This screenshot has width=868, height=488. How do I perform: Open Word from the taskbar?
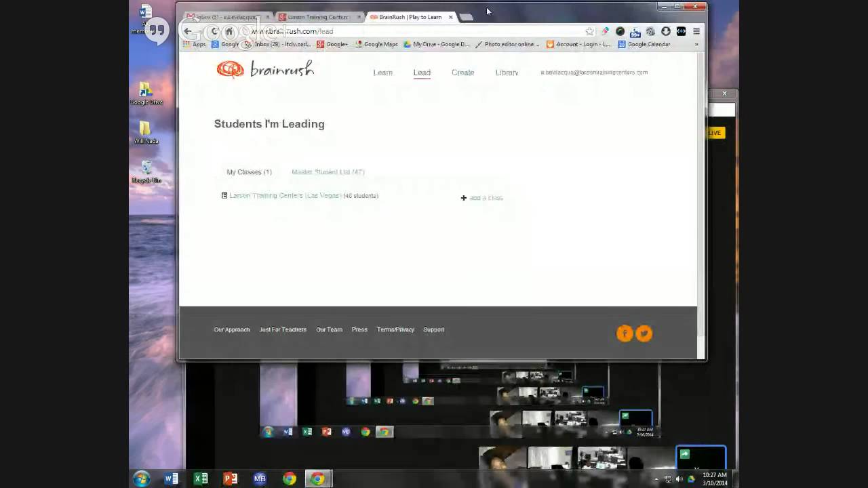171,479
